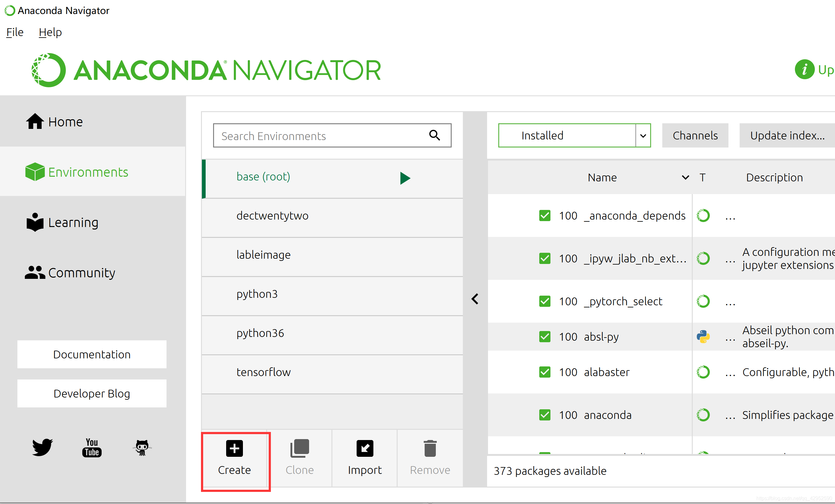
Task: Open the Help menu
Action: pyautogui.click(x=50, y=33)
